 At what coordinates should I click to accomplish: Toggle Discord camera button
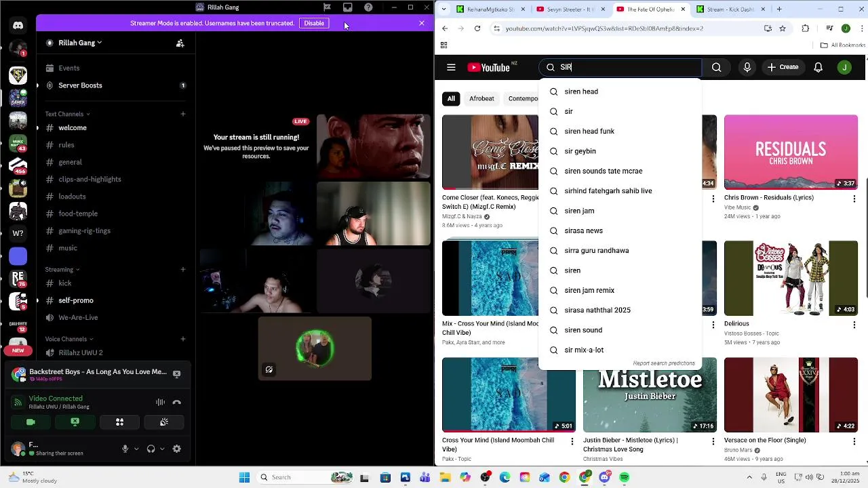31,422
